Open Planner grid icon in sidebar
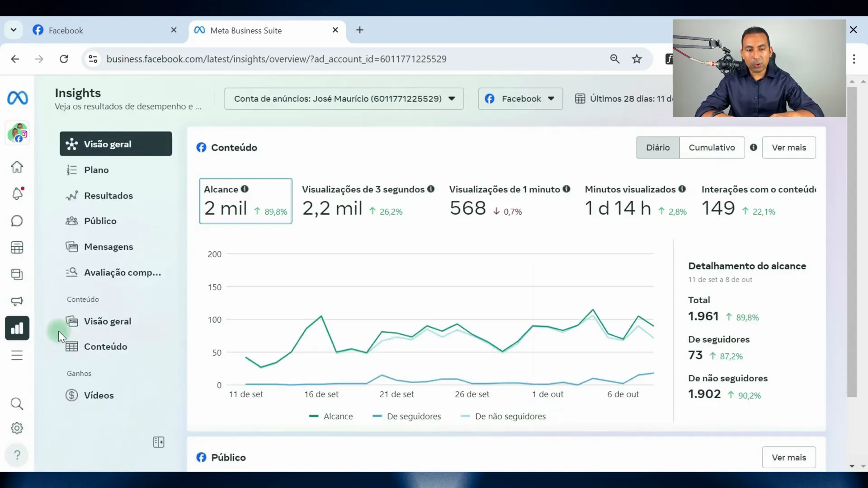Screen dimensions: 868x488 point(17,247)
